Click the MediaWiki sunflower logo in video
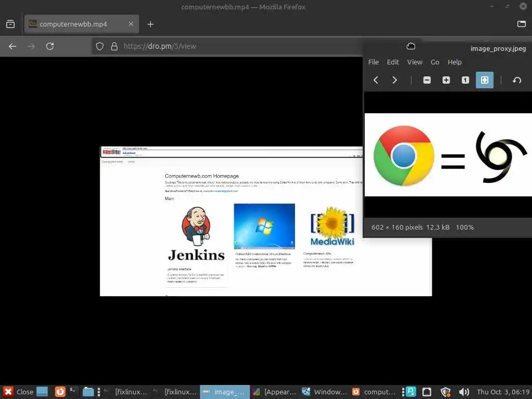The height and width of the screenshot is (399, 532). click(332, 227)
